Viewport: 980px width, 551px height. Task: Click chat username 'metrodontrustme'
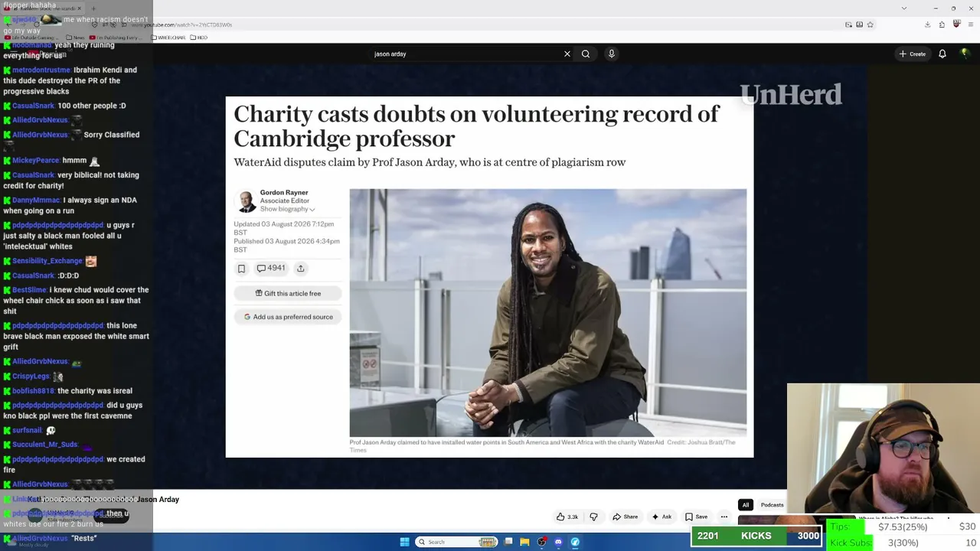41,70
